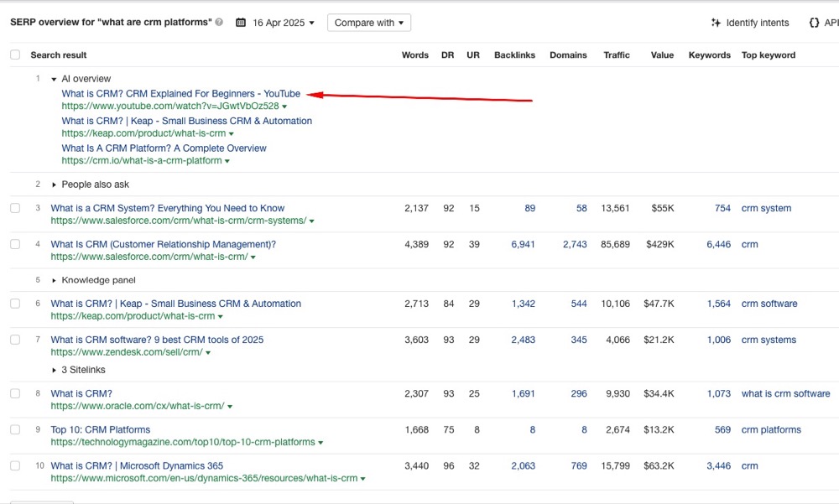Click domains value 544 in Keap row
This screenshot has height=504, width=839.
[579, 304]
